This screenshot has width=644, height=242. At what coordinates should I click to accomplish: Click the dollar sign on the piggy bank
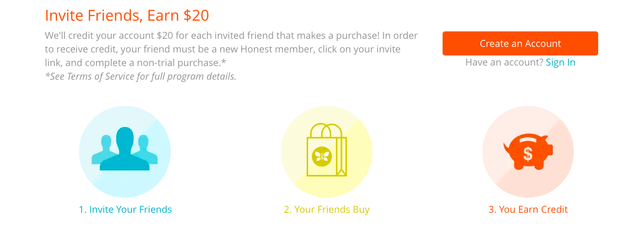tap(528, 153)
